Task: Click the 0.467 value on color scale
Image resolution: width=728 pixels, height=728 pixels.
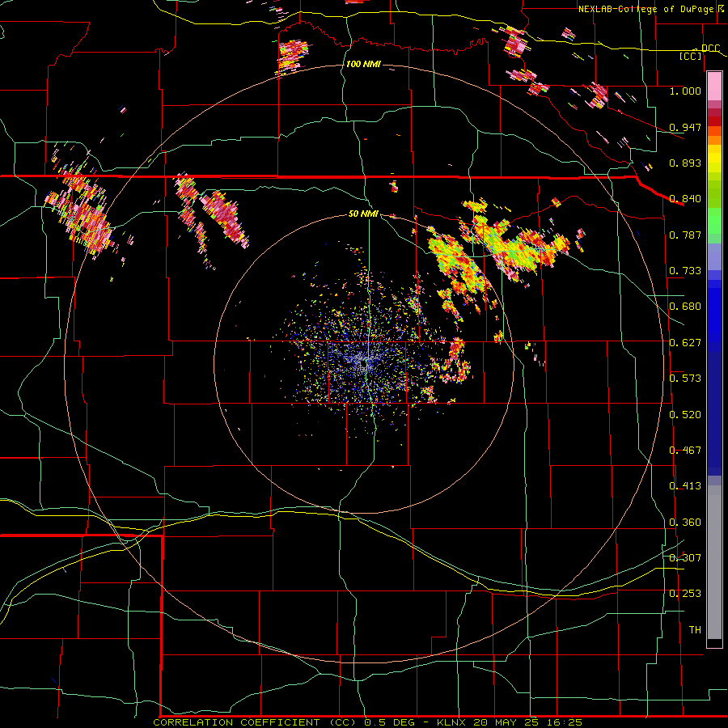Action: coord(685,451)
